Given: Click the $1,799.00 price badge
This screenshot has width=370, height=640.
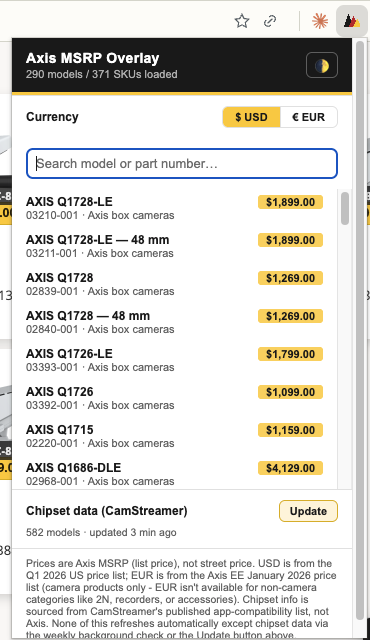Looking at the screenshot, I should (x=290, y=354).
